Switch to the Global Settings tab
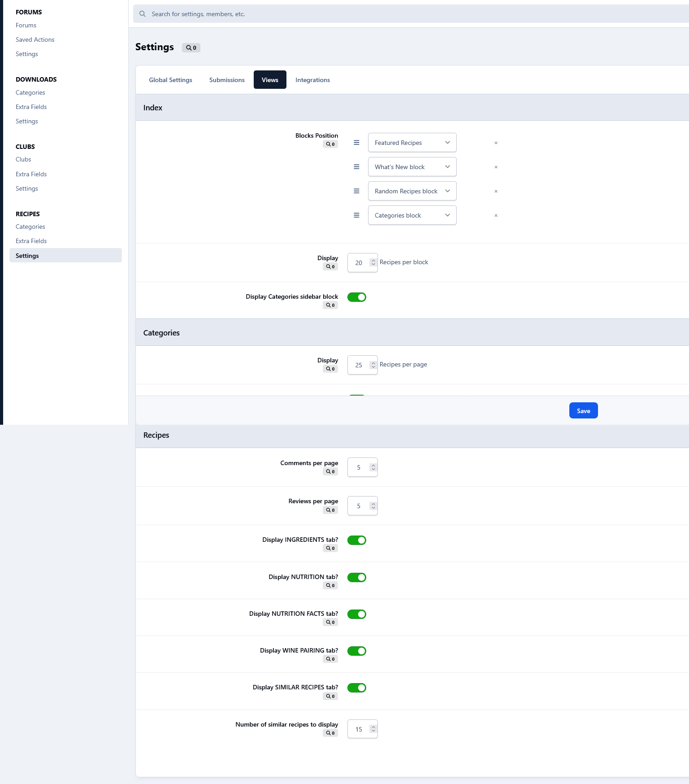The height and width of the screenshot is (784, 689). tap(170, 80)
